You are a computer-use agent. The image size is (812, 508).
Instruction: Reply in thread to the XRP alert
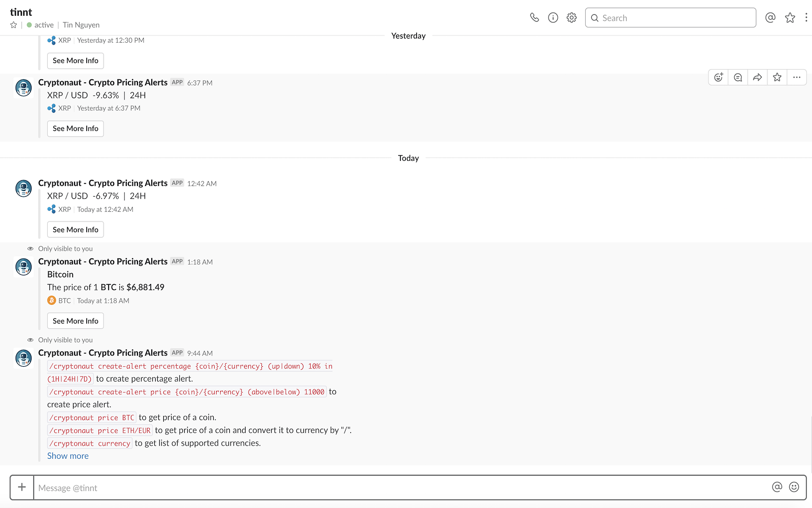pos(737,77)
